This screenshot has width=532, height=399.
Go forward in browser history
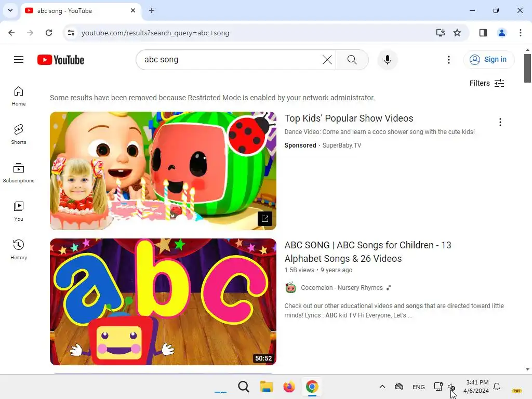(x=30, y=33)
